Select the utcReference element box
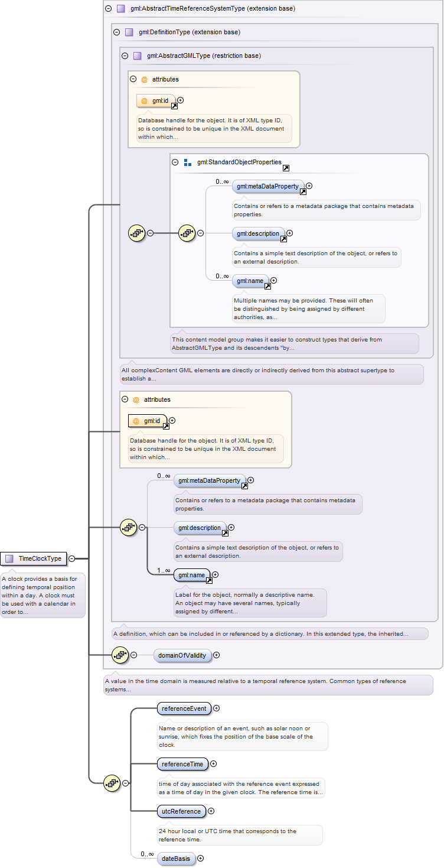Viewport: 444px width, 868px height. click(x=181, y=811)
